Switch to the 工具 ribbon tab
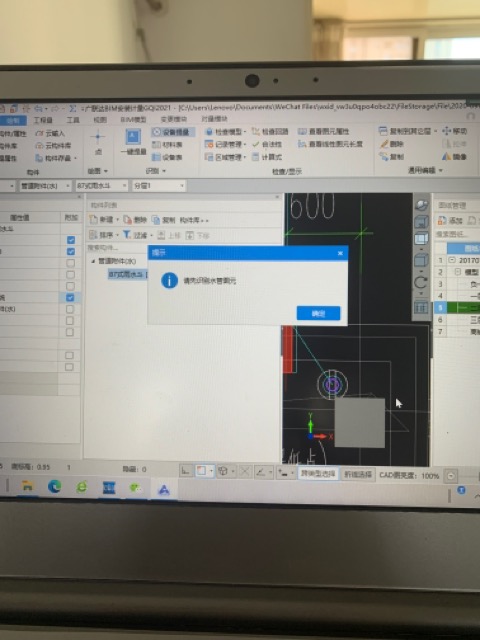The height and width of the screenshot is (640, 480). pyautogui.click(x=73, y=120)
